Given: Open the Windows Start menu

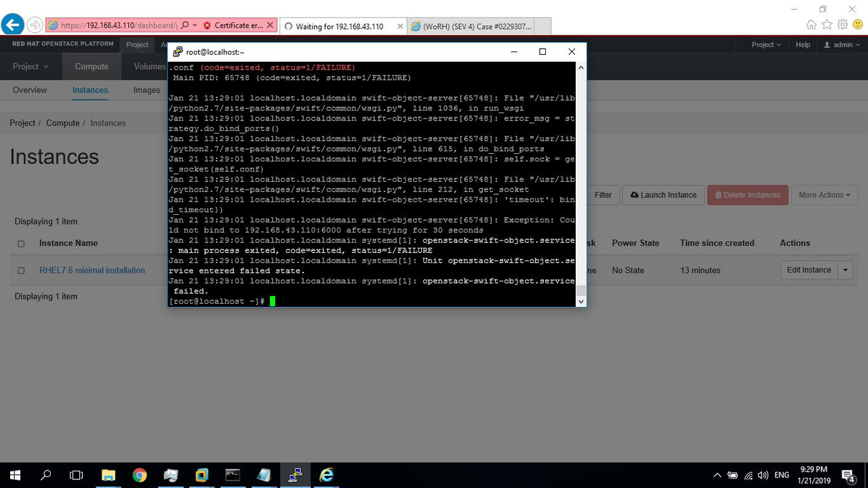Looking at the screenshot, I should [x=15, y=475].
